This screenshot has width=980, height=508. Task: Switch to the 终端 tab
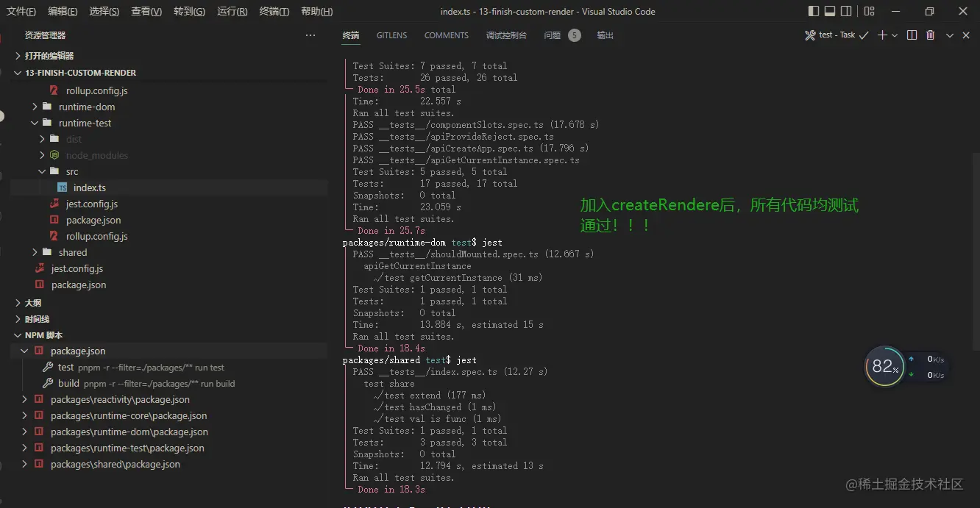(351, 35)
